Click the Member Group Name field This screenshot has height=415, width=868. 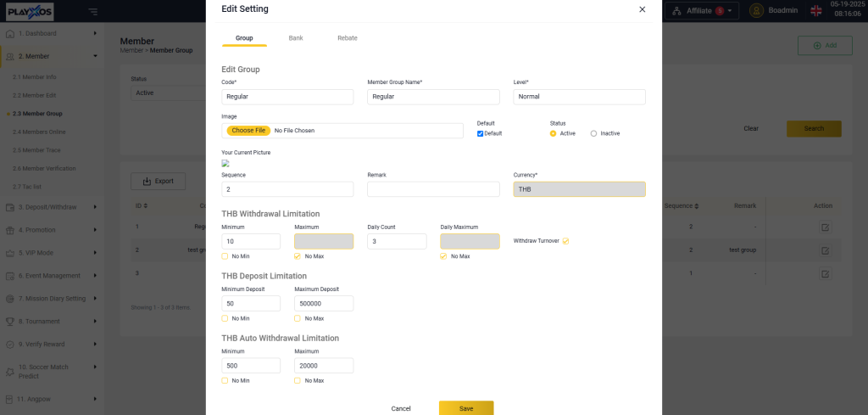(433, 97)
